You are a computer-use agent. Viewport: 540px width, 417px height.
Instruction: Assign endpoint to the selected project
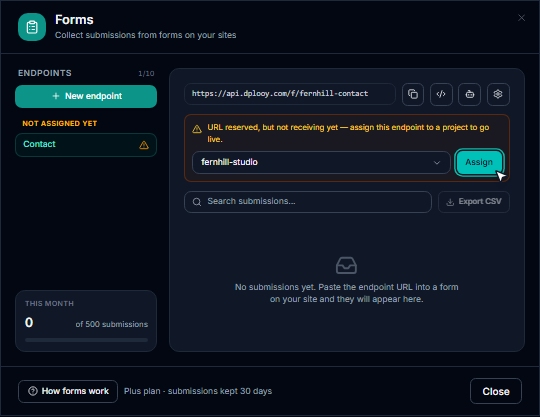click(479, 162)
